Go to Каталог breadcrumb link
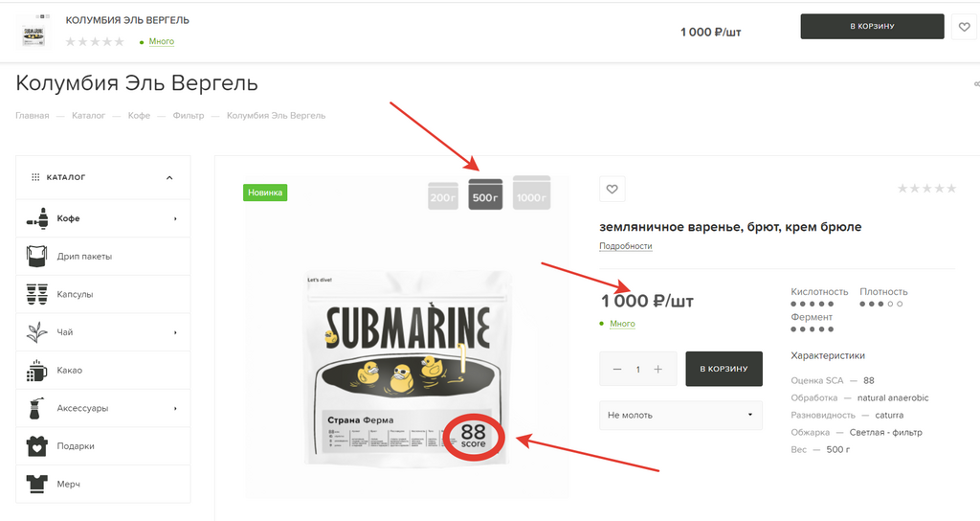This screenshot has height=521, width=980. point(88,116)
